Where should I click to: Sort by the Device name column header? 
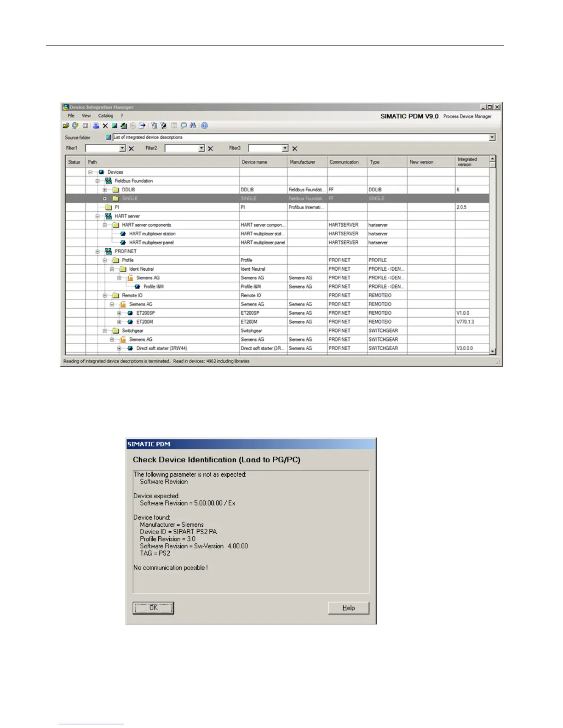263,162
